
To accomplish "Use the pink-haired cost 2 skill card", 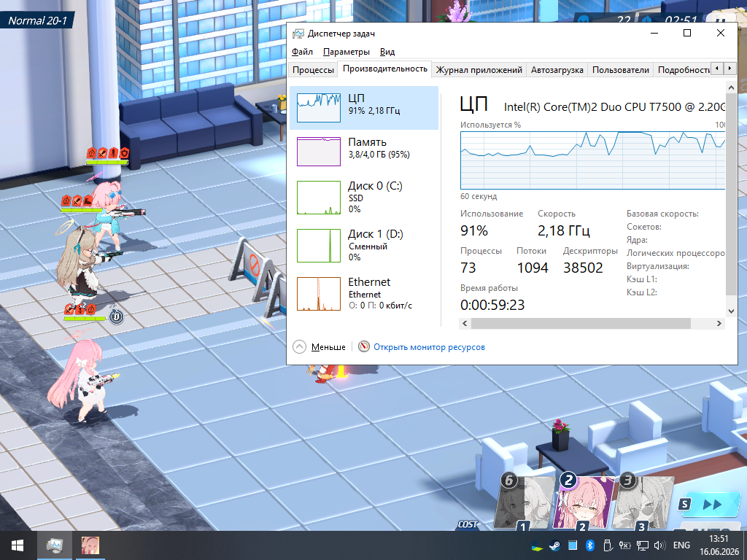I will pos(583,502).
